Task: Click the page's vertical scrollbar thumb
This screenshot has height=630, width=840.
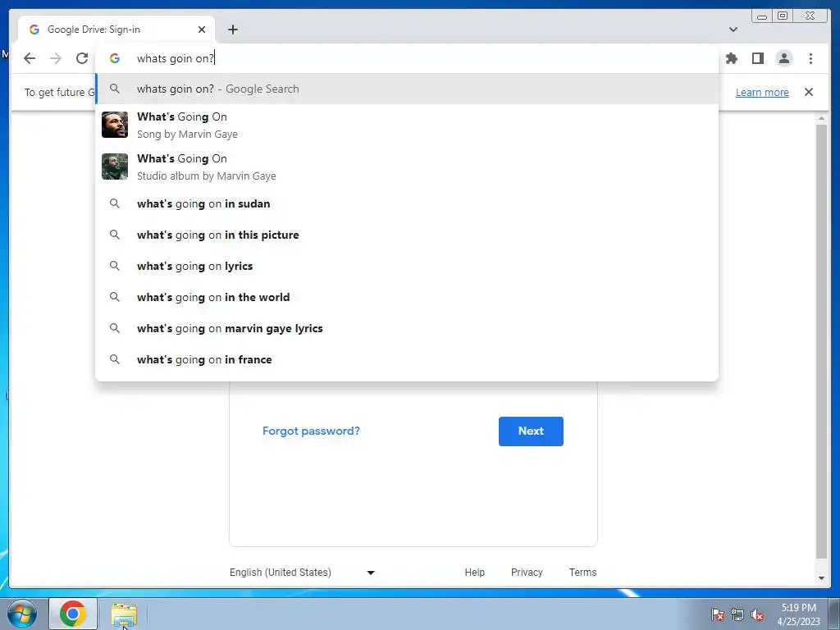Action: [x=821, y=341]
